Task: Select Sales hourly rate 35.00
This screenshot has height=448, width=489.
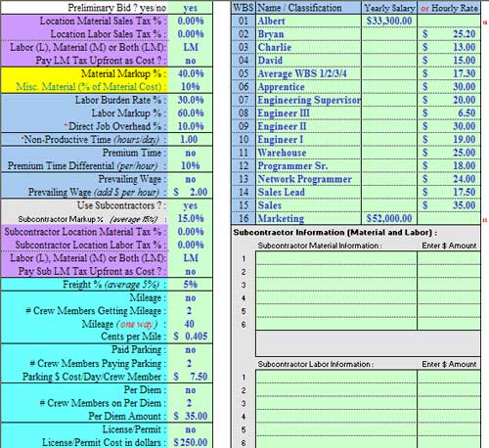Action: 449,205
